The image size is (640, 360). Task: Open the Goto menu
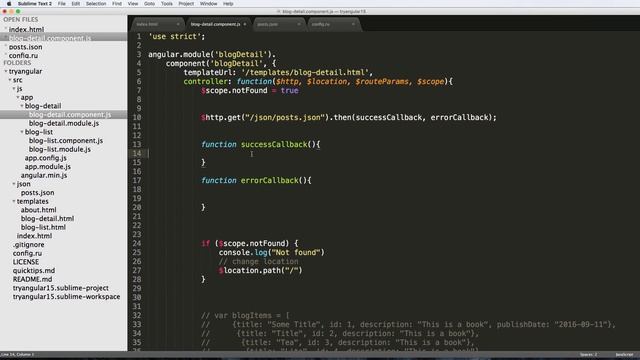click(x=149, y=4)
